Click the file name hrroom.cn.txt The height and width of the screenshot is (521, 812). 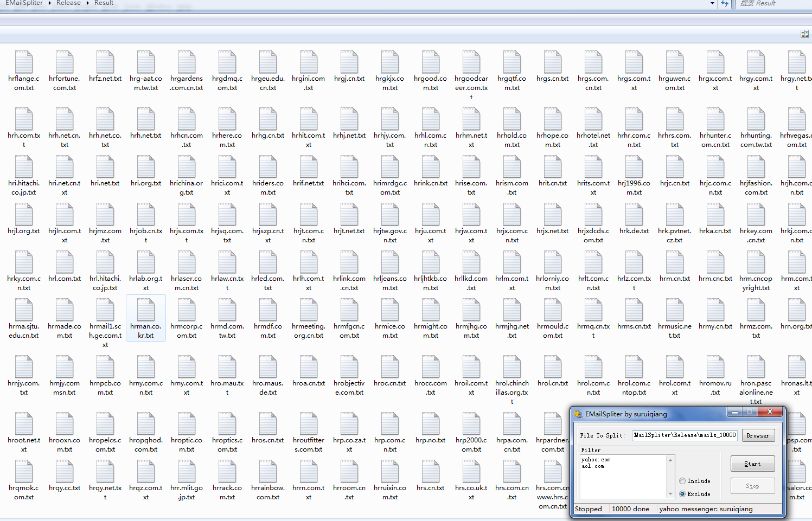(x=349, y=492)
